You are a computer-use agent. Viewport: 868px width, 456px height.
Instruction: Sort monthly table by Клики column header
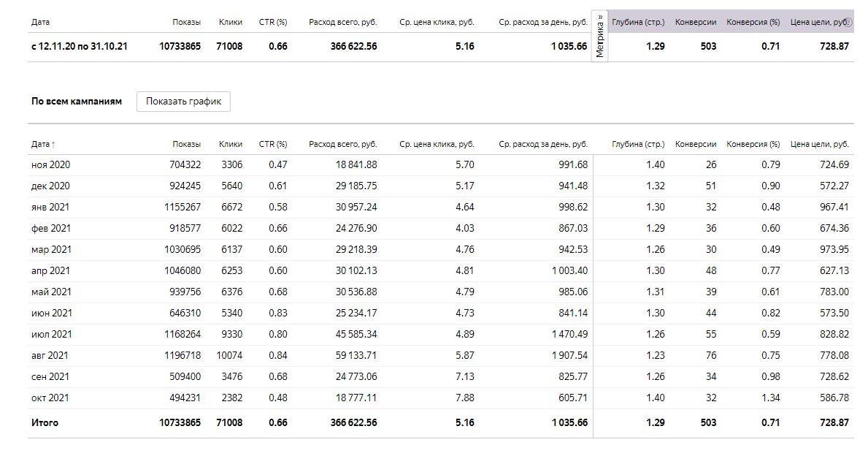(x=231, y=145)
